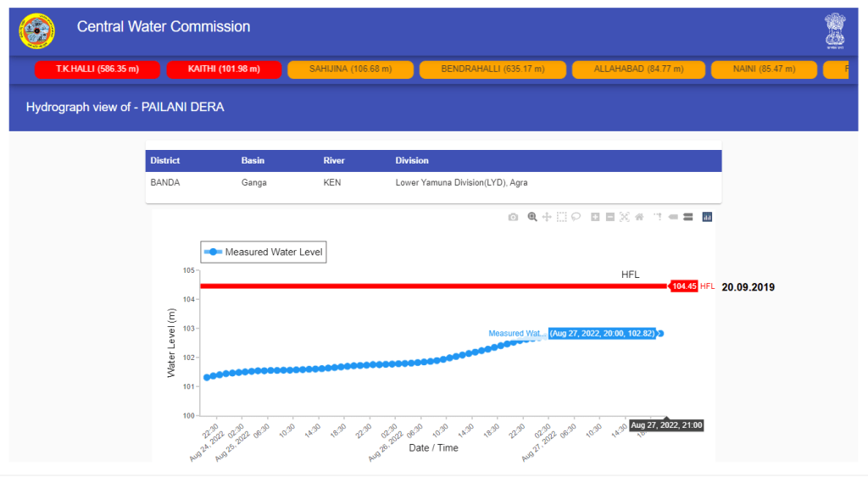Click the Zoom In plus icon
Screen dimensions: 868x477
(x=596, y=217)
